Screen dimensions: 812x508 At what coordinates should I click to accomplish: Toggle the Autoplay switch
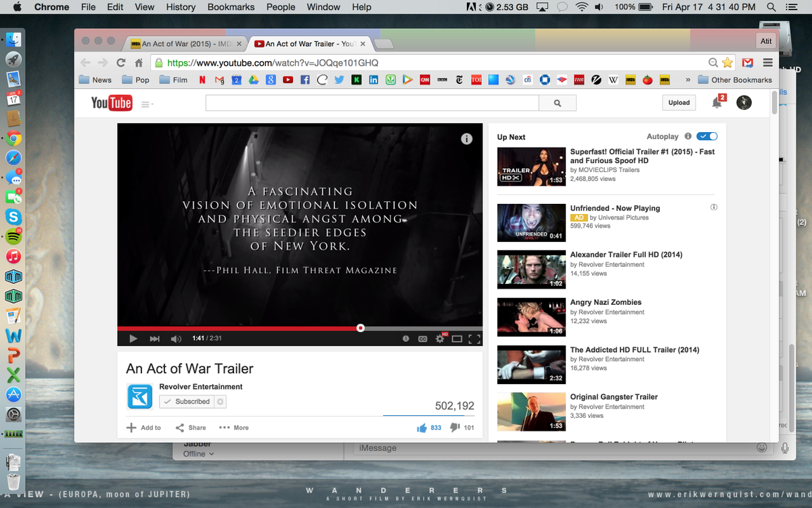tap(707, 136)
